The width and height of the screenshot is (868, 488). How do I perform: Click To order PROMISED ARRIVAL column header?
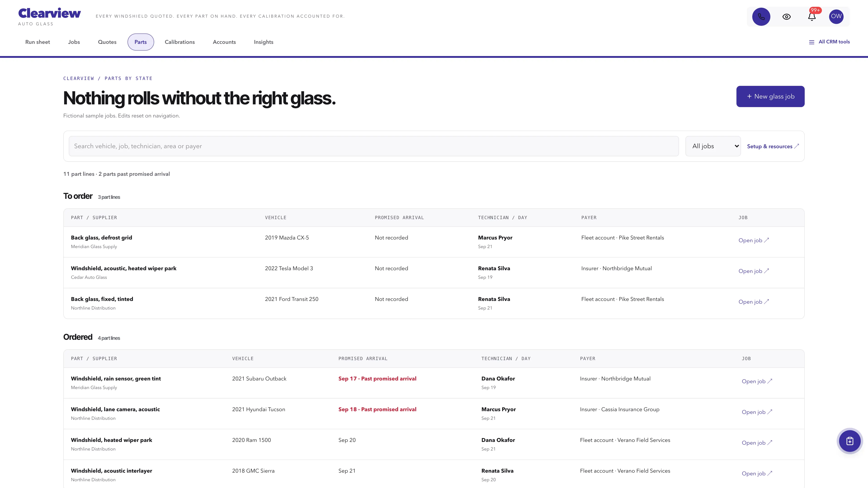coord(399,218)
